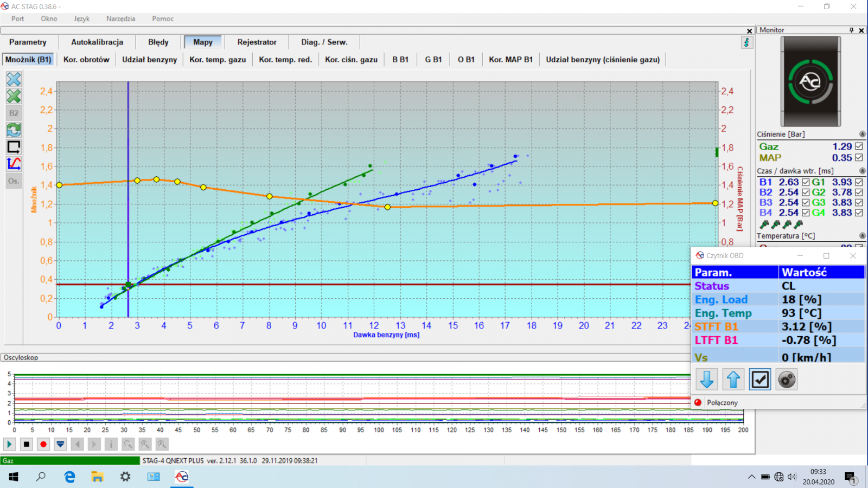This screenshot has height=488, width=868.
Task: Click the B2 bank button
Action: click(14, 113)
